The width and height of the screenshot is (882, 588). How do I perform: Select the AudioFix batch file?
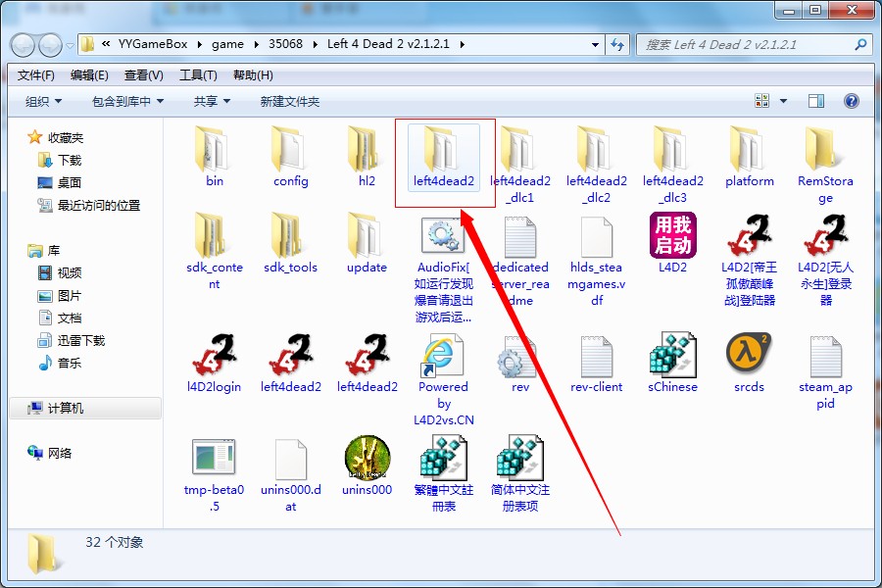443,269
